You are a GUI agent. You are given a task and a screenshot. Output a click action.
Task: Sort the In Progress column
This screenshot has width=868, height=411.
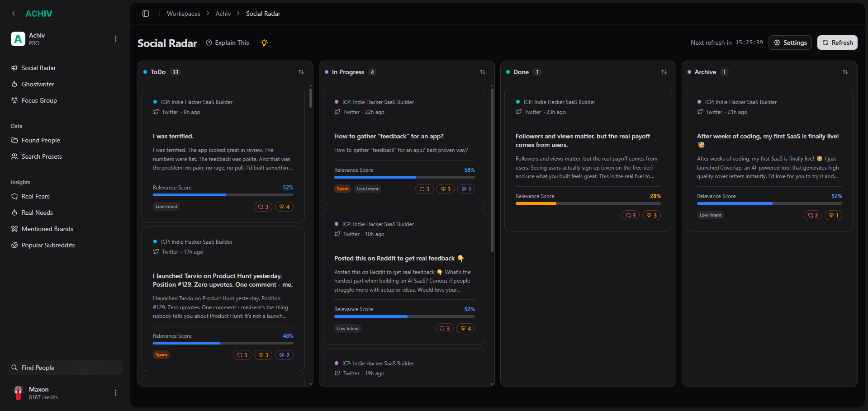tap(483, 72)
